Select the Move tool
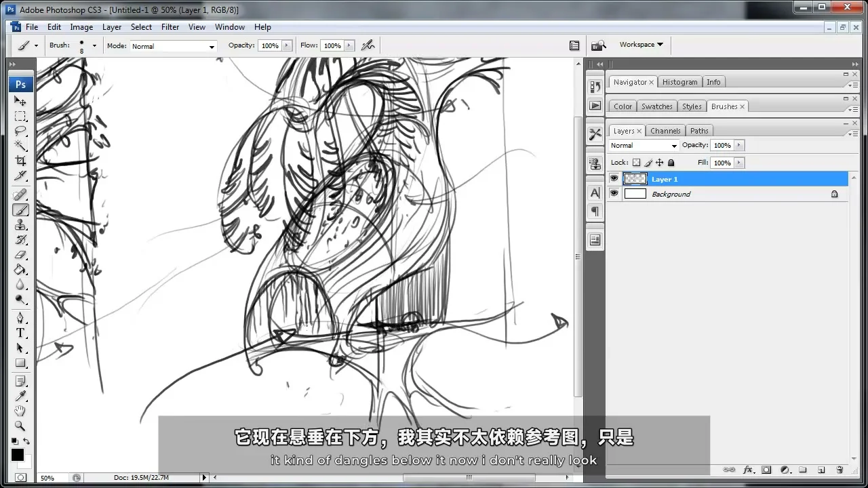The width and height of the screenshot is (868, 488). 20,100
